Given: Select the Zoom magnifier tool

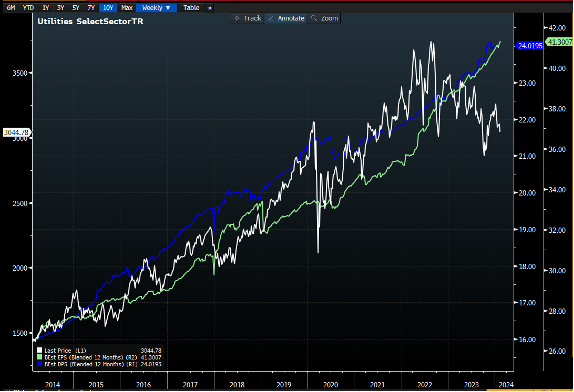Looking at the screenshot, I should click(x=324, y=18).
